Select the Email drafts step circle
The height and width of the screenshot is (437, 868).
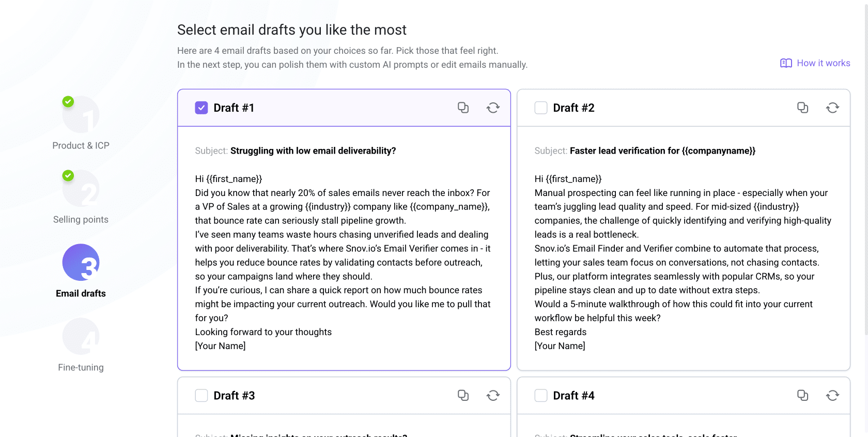click(x=81, y=263)
